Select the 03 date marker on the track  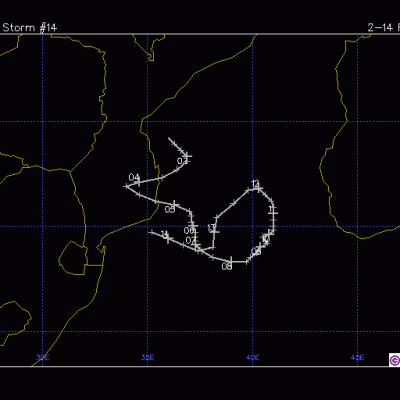[182, 161]
